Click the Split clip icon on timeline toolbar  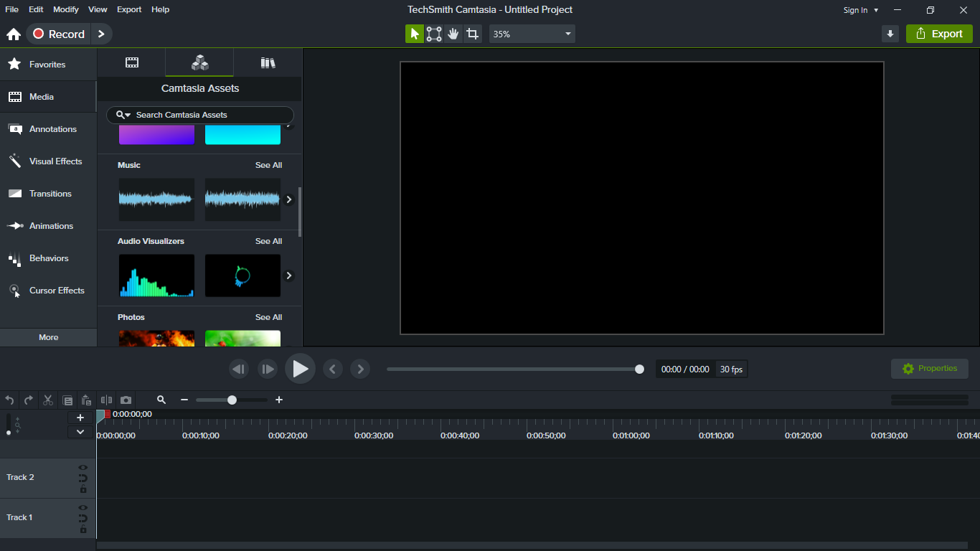106,400
